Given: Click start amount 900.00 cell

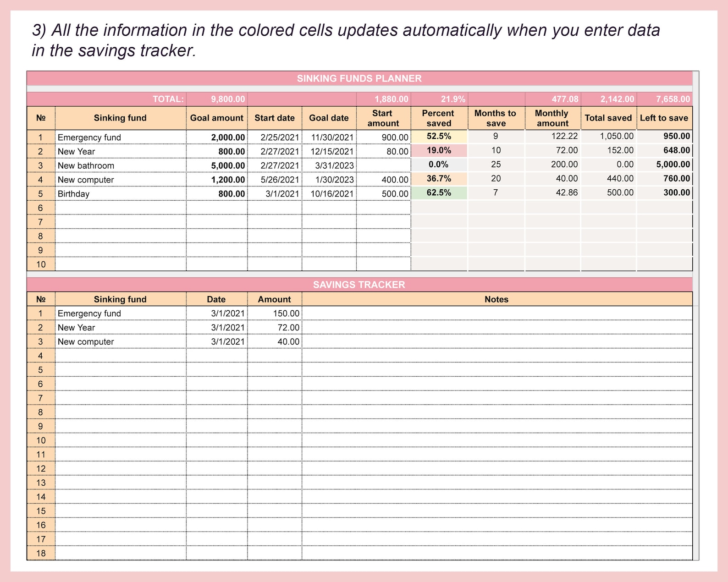Looking at the screenshot, I should pos(384,137).
